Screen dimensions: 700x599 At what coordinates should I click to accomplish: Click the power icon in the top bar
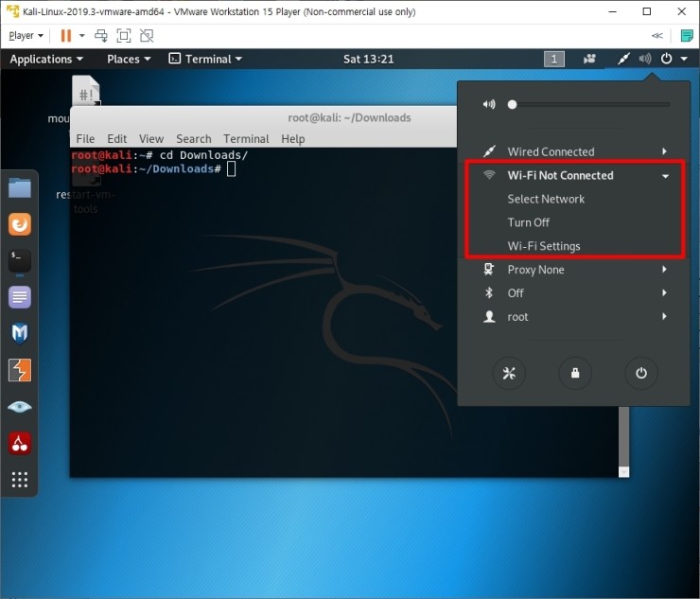coord(666,59)
